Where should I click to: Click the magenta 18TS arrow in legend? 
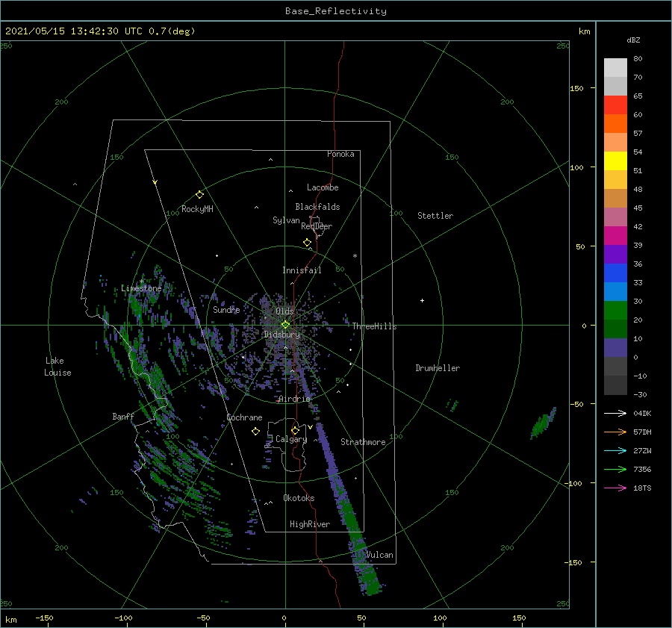pyautogui.click(x=615, y=488)
